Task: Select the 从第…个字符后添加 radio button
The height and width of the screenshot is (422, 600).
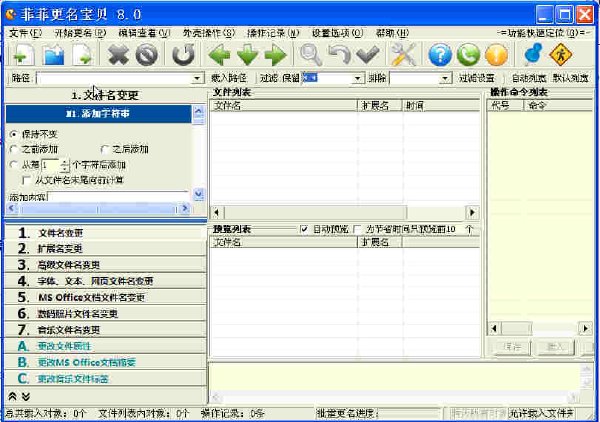Action: (14, 165)
